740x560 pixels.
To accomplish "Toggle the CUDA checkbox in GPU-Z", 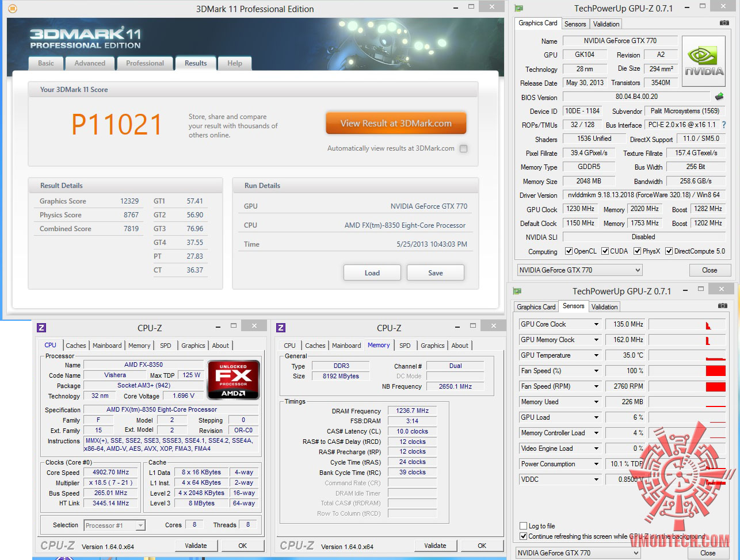I will (x=605, y=251).
